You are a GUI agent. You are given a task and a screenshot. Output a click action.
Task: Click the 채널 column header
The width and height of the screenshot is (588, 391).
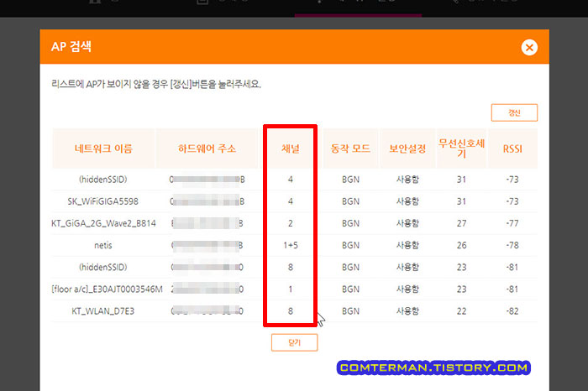291,149
